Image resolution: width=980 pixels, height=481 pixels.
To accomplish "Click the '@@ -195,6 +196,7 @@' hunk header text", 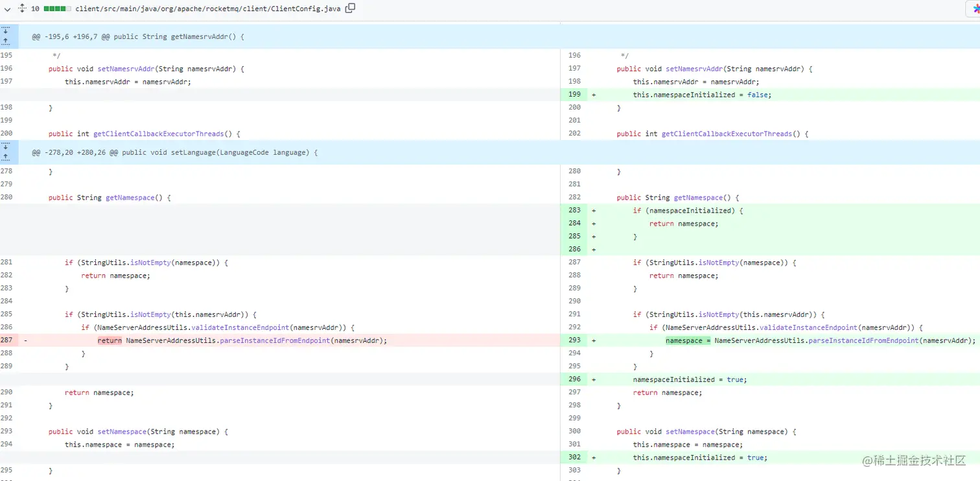I will click(138, 37).
